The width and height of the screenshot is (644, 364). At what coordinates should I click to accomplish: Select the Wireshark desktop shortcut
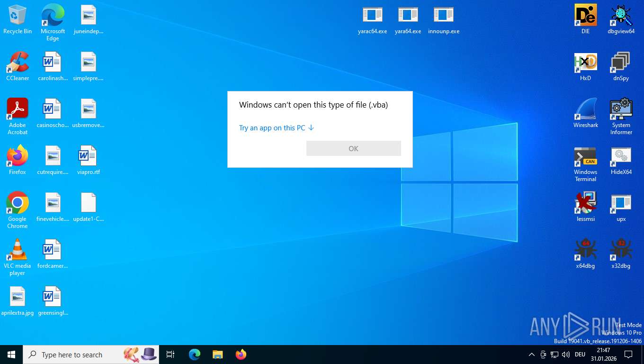[x=586, y=113]
